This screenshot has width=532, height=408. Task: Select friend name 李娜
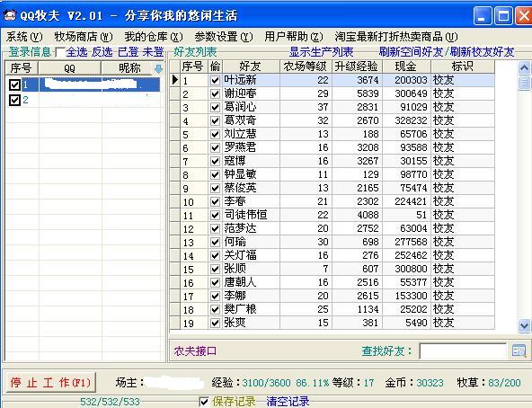tap(235, 296)
